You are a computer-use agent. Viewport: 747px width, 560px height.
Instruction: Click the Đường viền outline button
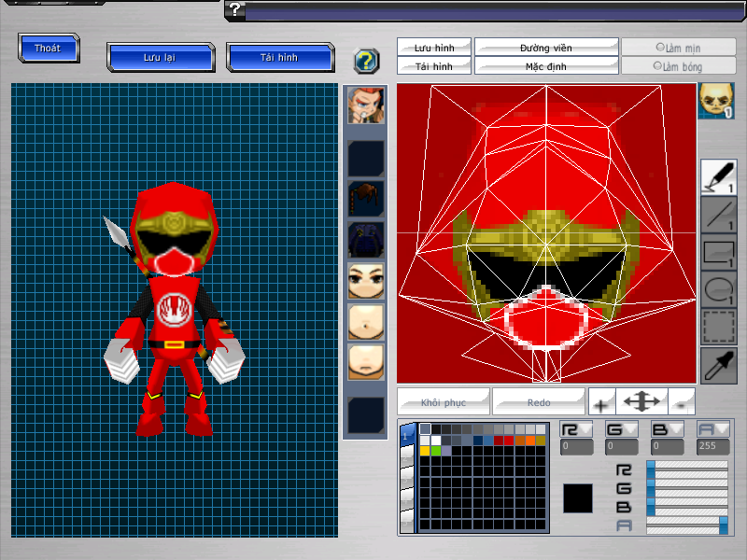[546, 48]
